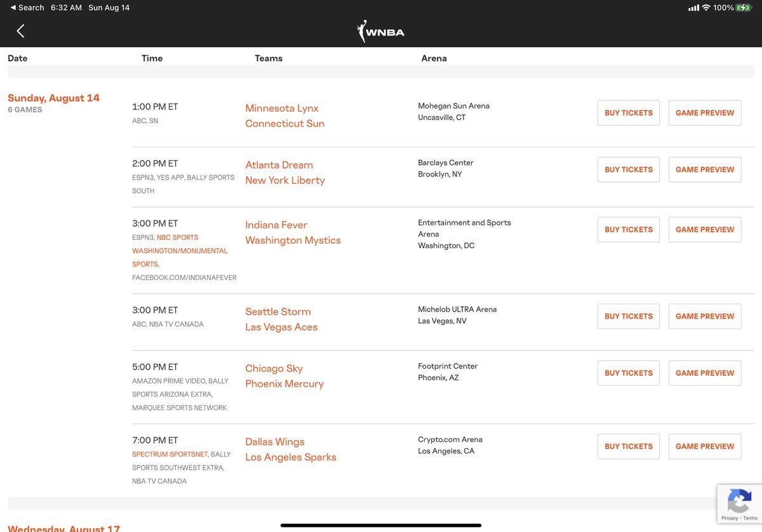Buy tickets for Wings vs Sparks game
Image resolution: width=762 pixels, height=532 pixels.
coord(629,446)
